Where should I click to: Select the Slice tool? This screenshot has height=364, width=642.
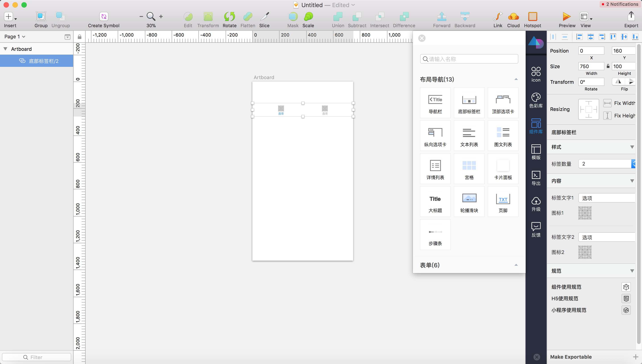tap(264, 17)
